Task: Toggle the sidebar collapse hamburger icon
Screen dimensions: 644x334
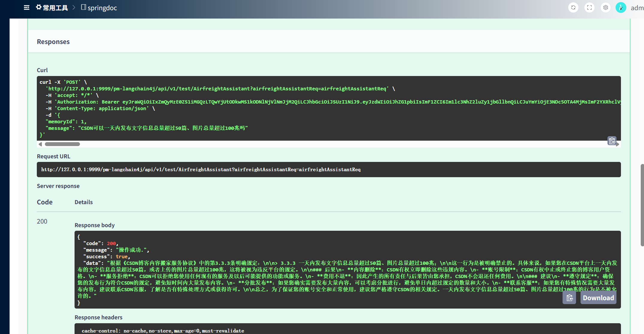Action: [27, 7]
